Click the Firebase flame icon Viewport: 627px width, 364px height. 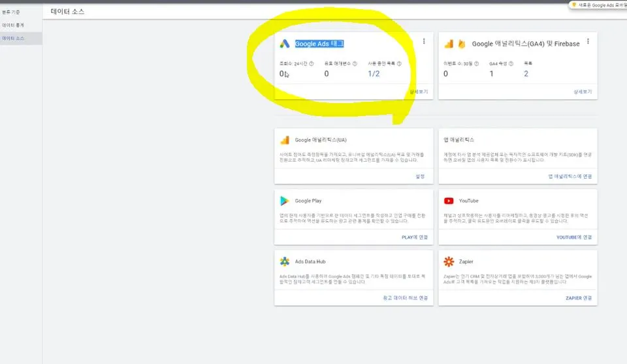(x=462, y=44)
